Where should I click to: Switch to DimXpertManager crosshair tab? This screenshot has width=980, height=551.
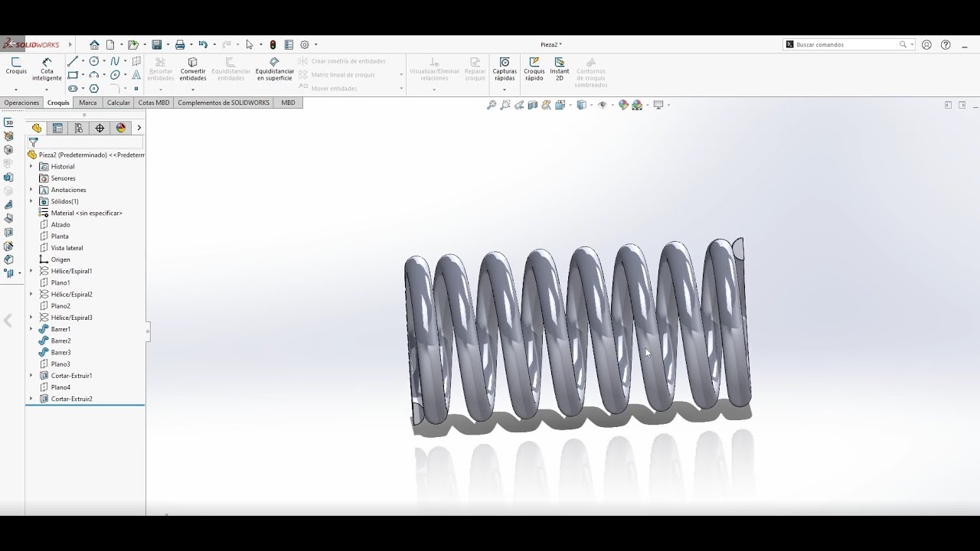coord(100,128)
